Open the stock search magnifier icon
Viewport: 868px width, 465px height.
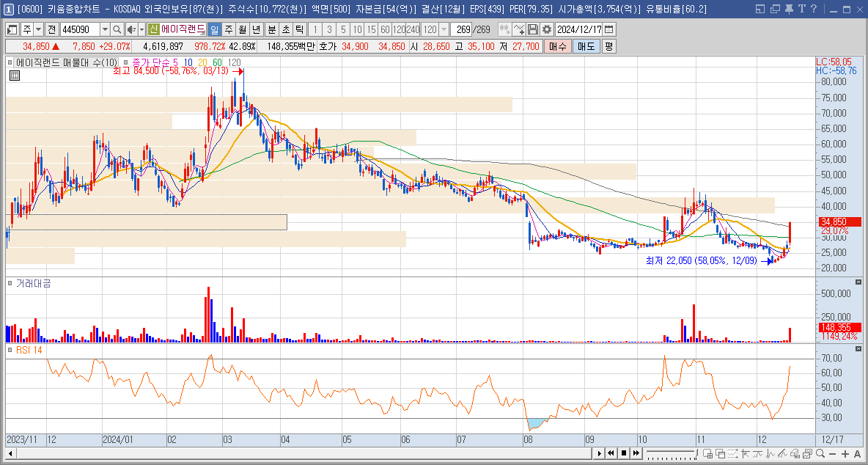pyautogui.click(x=117, y=29)
